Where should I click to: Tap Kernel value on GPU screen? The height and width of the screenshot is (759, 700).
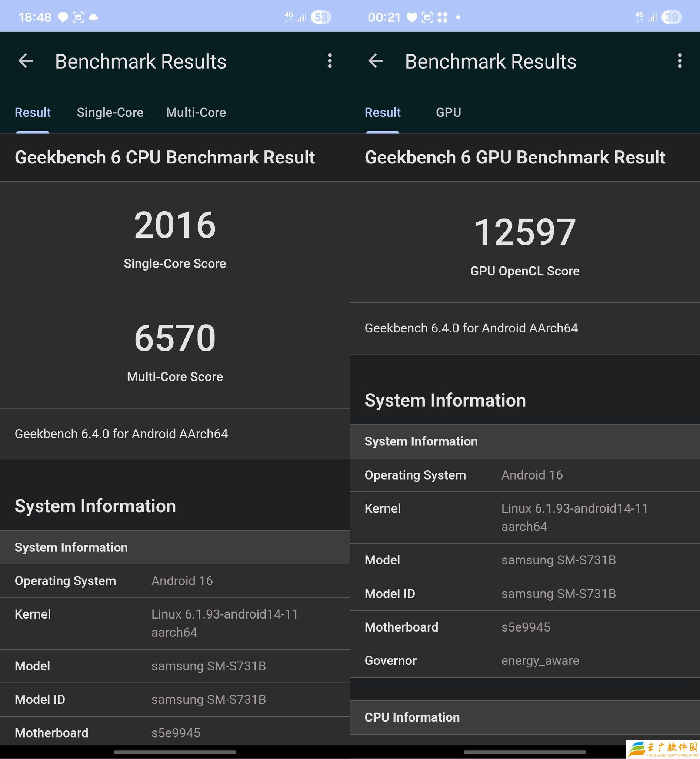coord(574,518)
